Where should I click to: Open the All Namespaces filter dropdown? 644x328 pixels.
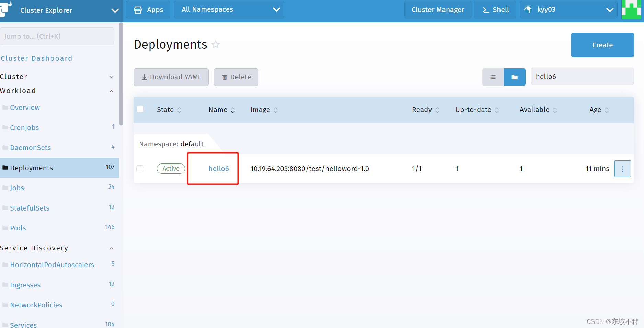tap(229, 10)
